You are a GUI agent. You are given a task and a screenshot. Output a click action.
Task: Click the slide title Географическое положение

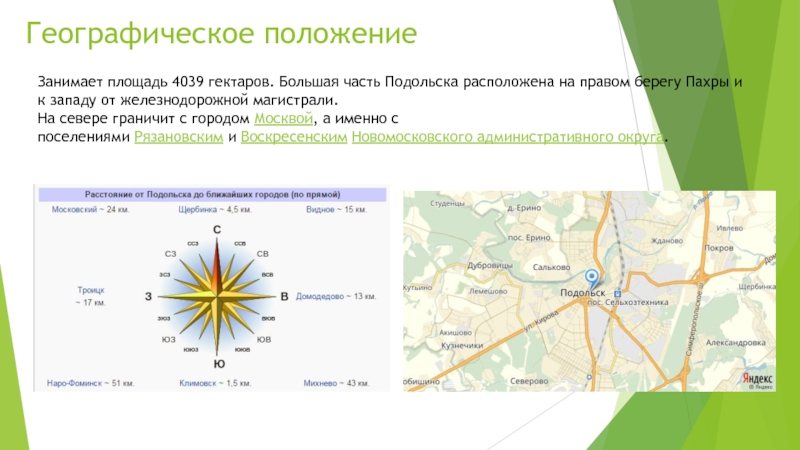(220, 36)
